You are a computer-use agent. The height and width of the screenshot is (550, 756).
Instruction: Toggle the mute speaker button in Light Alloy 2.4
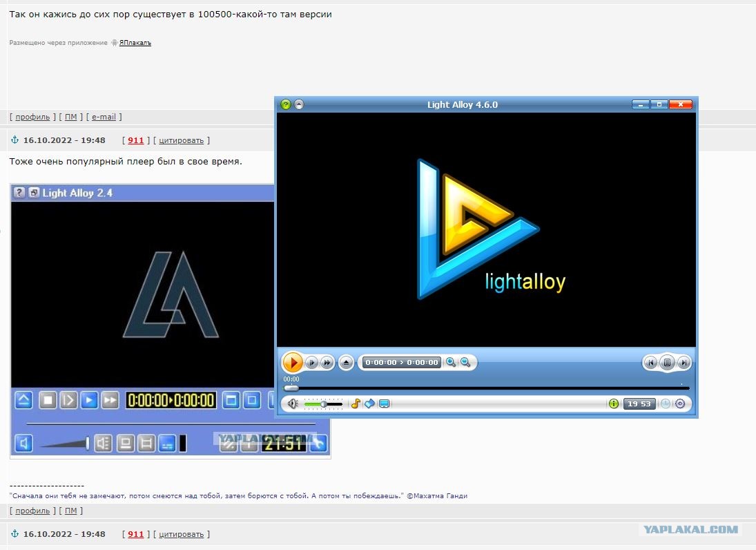pos(23,443)
